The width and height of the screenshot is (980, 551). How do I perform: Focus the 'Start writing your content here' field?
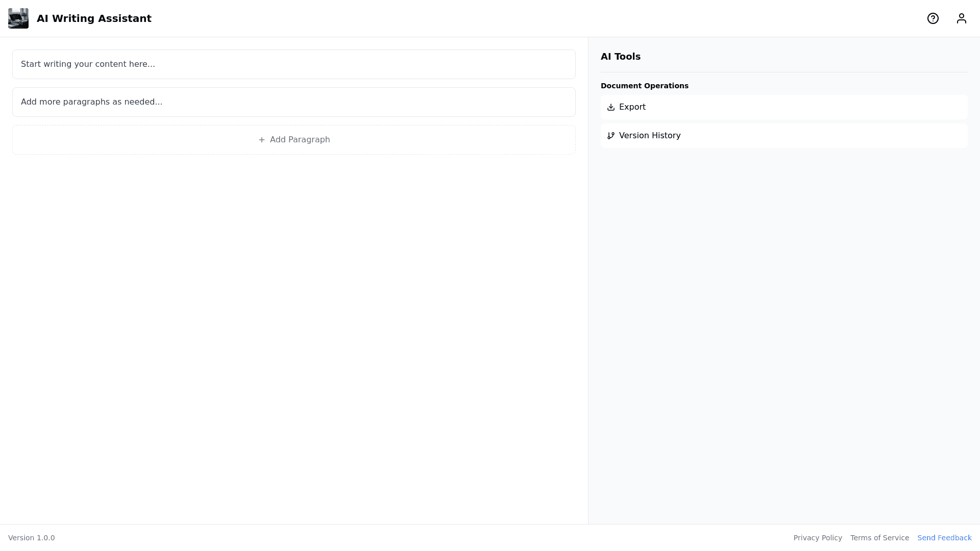(x=294, y=64)
